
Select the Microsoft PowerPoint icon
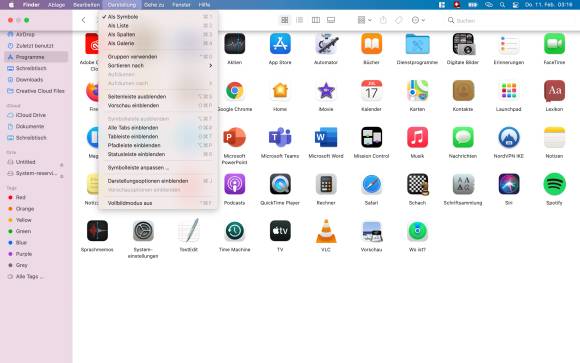coord(235,137)
